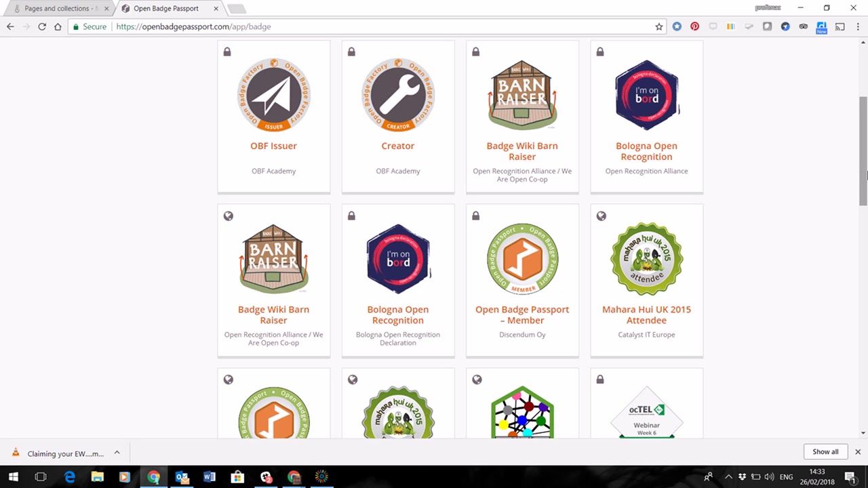Screen dimensions: 868x488
Task: Open the Chrome three-dot menu
Action: click(x=857, y=26)
